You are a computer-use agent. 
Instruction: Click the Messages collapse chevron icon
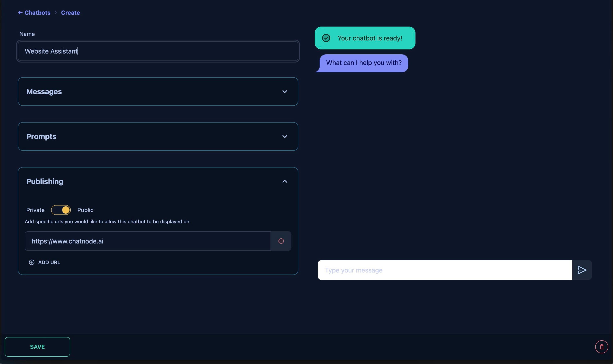(285, 92)
